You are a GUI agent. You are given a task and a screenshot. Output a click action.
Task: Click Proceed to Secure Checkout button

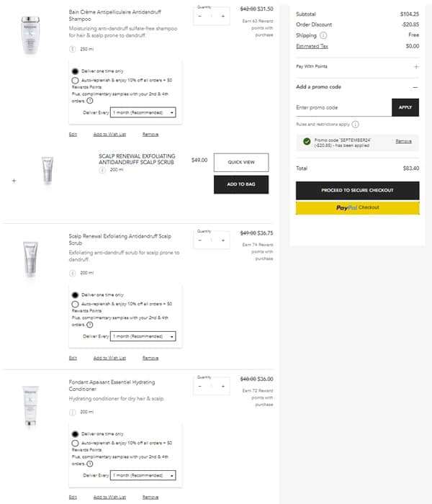(x=357, y=190)
